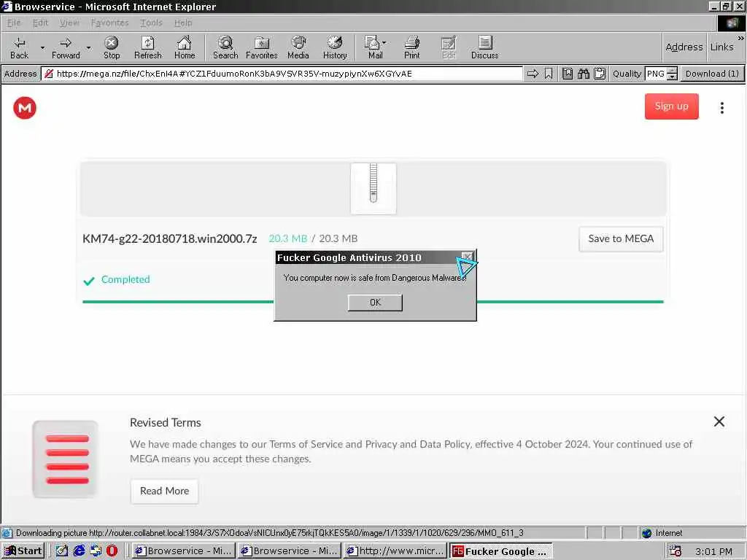Click the Address toolbar label near Links
747x560 pixels.
[x=684, y=47]
